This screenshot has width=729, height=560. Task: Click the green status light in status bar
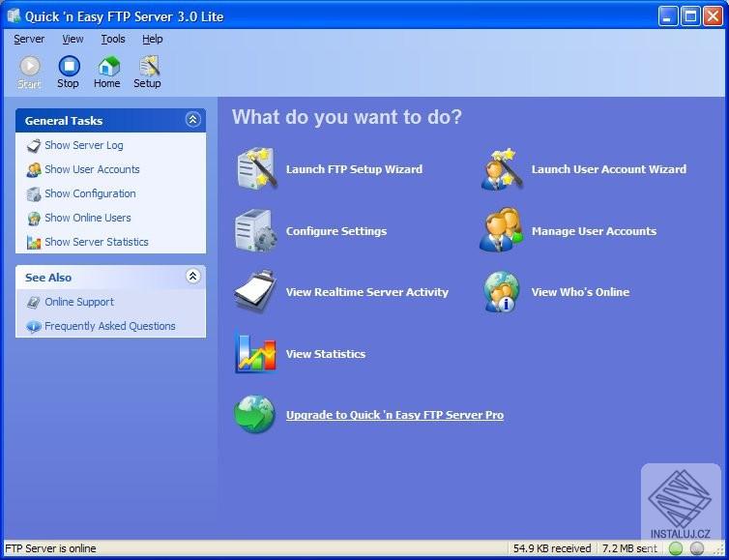click(676, 548)
